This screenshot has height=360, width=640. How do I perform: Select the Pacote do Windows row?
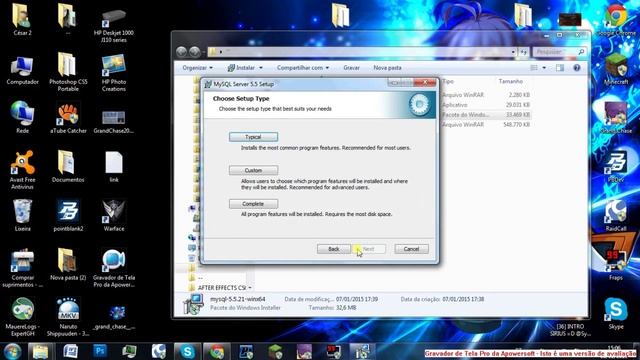[x=486, y=115]
